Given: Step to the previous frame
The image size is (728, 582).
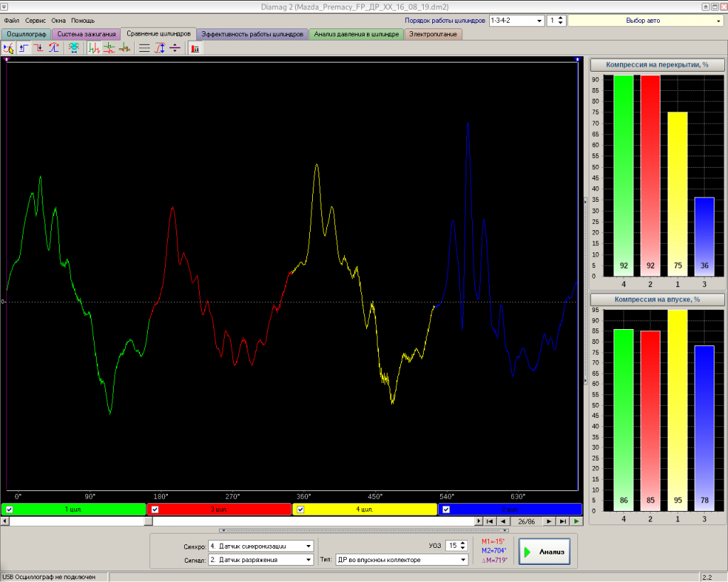Looking at the screenshot, I should pyautogui.click(x=503, y=521).
